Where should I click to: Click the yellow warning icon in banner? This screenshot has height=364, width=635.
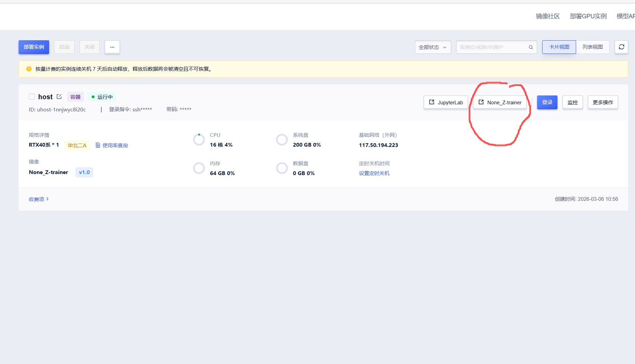(29, 69)
